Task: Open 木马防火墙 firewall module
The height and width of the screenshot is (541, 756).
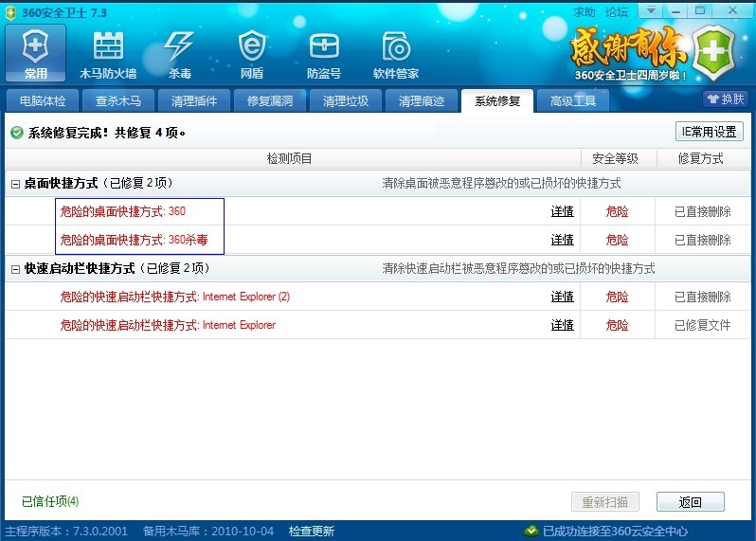Action: pos(108,55)
